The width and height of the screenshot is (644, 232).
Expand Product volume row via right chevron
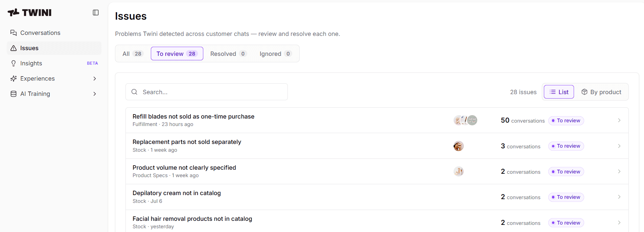pos(619,171)
